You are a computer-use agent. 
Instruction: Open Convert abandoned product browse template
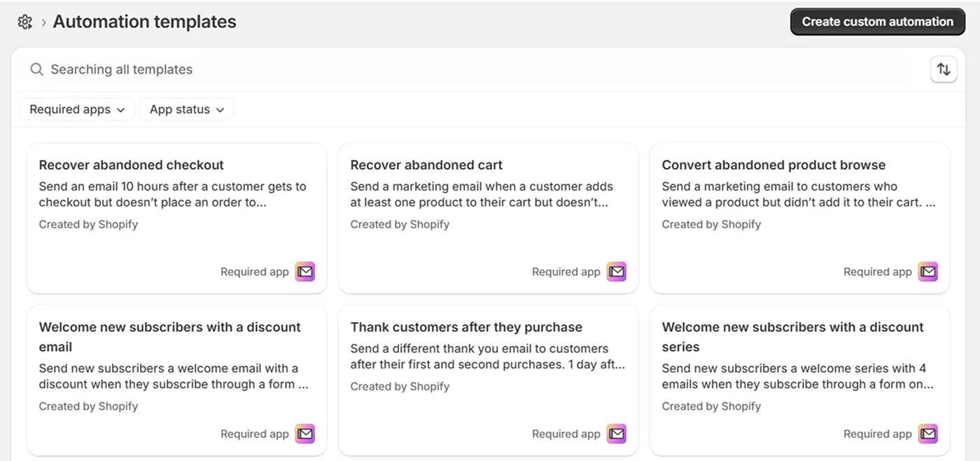(x=799, y=217)
